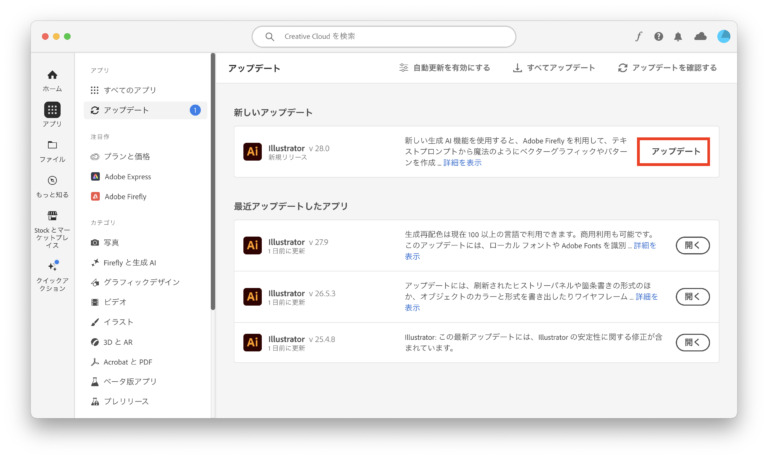Click すべてアップデート button
Image resolution: width=768 pixels, height=459 pixels.
(554, 68)
